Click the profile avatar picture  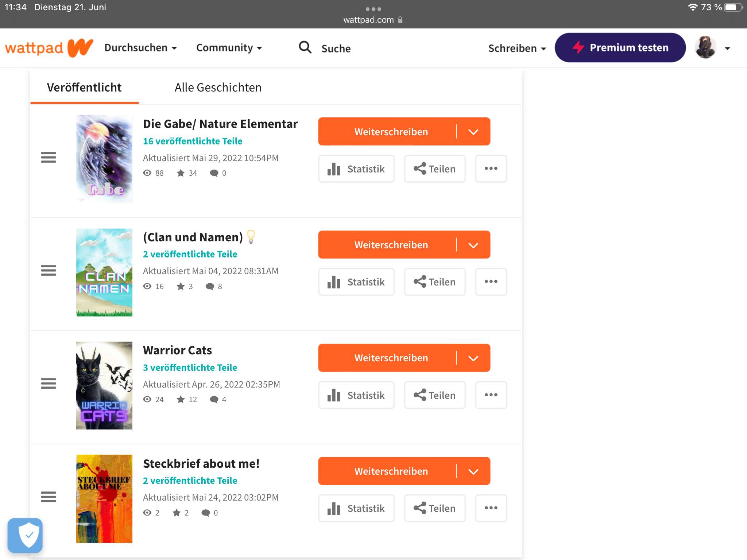pyautogui.click(x=705, y=47)
